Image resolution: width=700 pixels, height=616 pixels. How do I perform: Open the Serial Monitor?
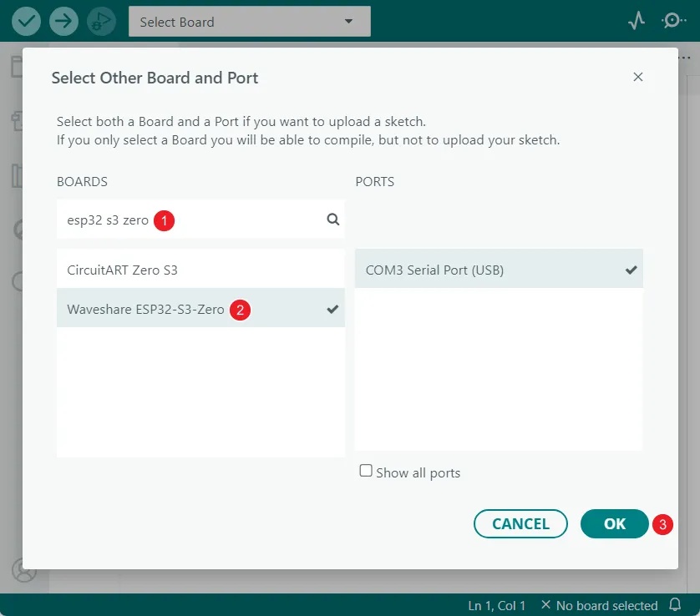click(x=672, y=22)
